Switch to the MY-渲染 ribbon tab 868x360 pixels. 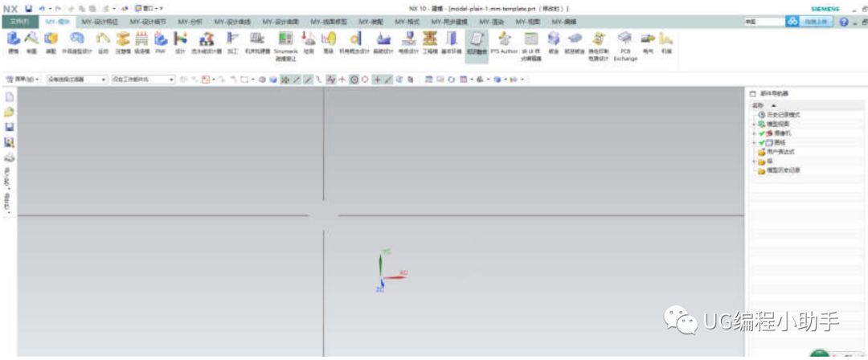pos(492,22)
